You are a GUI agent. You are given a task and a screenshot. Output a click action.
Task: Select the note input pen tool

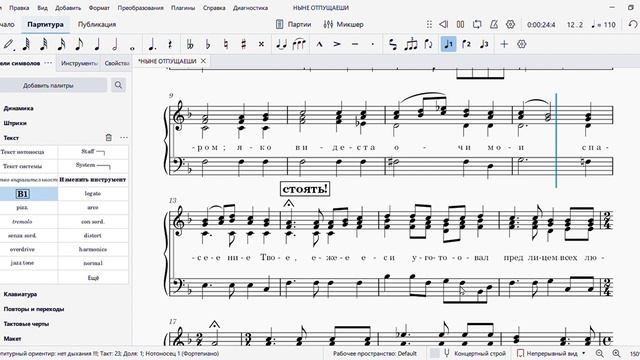click(8, 44)
